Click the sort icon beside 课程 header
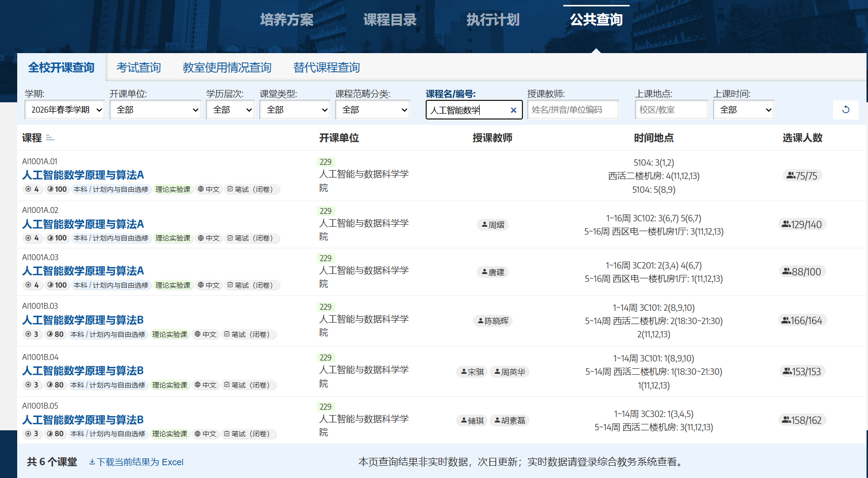The height and width of the screenshot is (478, 868). (50, 138)
